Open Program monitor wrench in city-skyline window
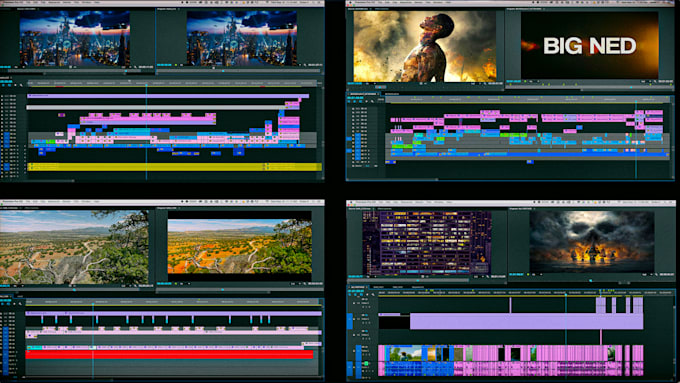The width and height of the screenshot is (680, 383). click(305, 65)
